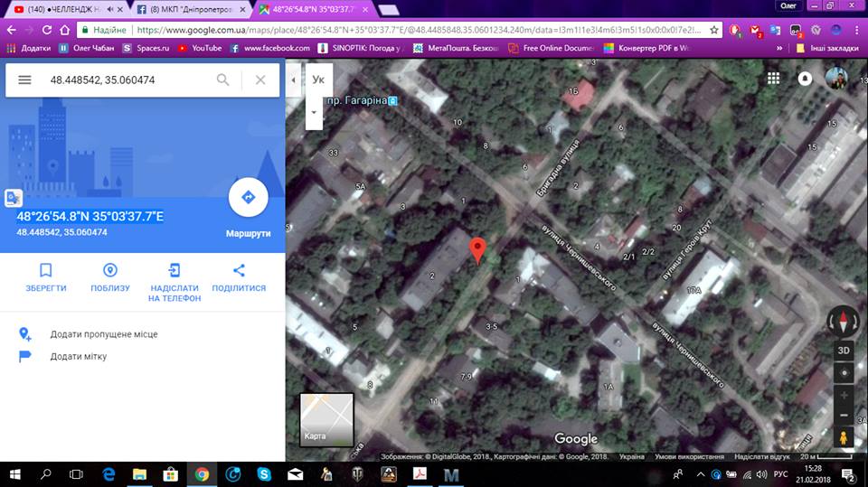The height and width of the screenshot is (487, 868).
Task: Click the compass to reset orientation
Action: [x=844, y=321]
